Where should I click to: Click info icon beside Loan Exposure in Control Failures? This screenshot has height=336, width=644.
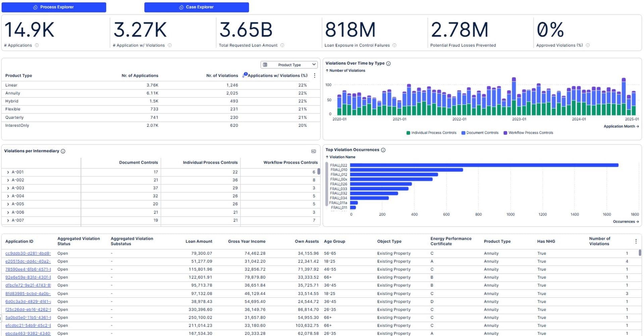(394, 45)
